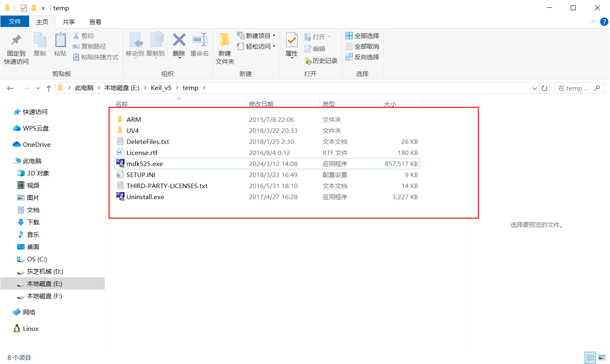Sort by Date modified (修改日期) header
The image size is (610, 364).
click(x=261, y=104)
